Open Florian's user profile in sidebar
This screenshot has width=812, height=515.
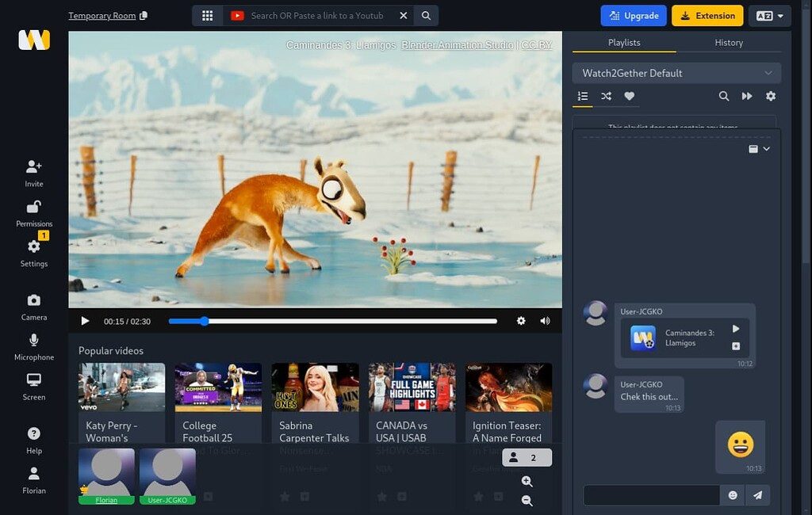click(33, 480)
